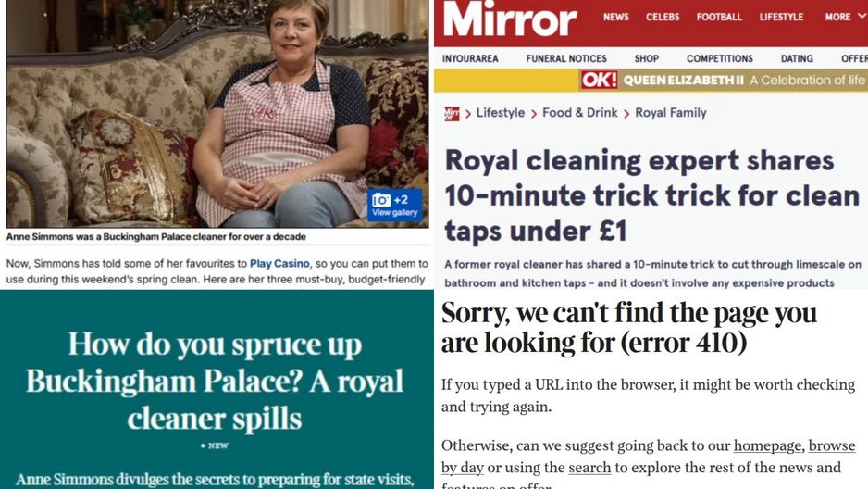
Task: Open the COMPETITIONS page
Action: click(x=720, y=58)
